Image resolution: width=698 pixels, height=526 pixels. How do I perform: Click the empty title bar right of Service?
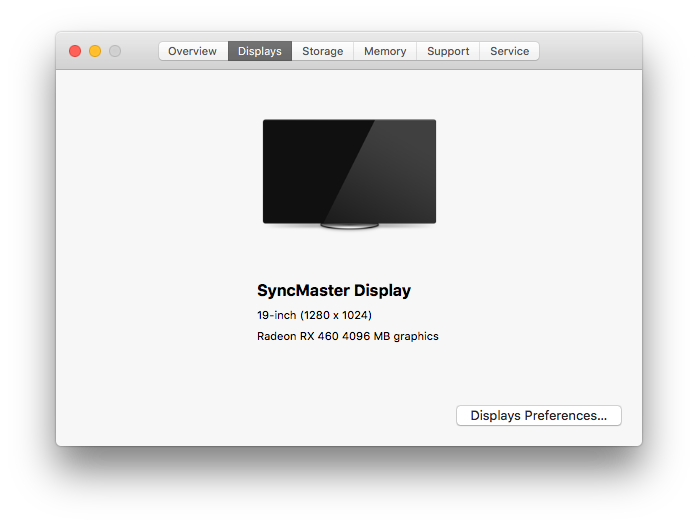(x=590, y=51)
